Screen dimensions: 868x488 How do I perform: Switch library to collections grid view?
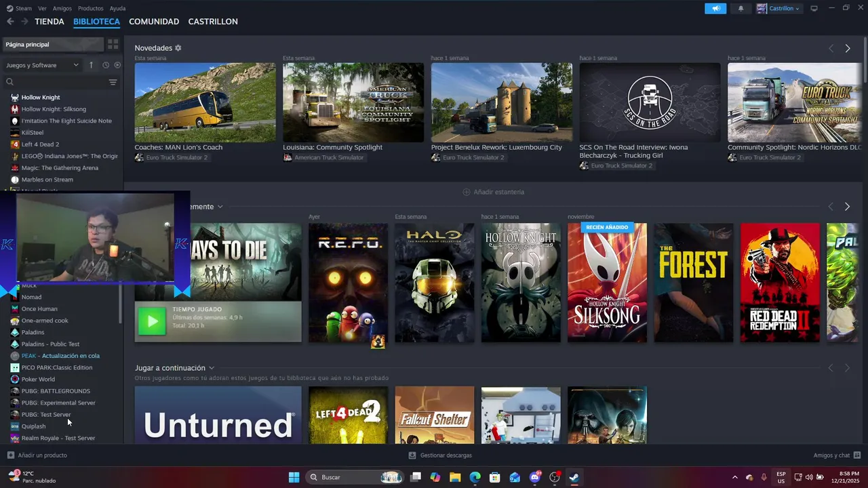(113, 44)
